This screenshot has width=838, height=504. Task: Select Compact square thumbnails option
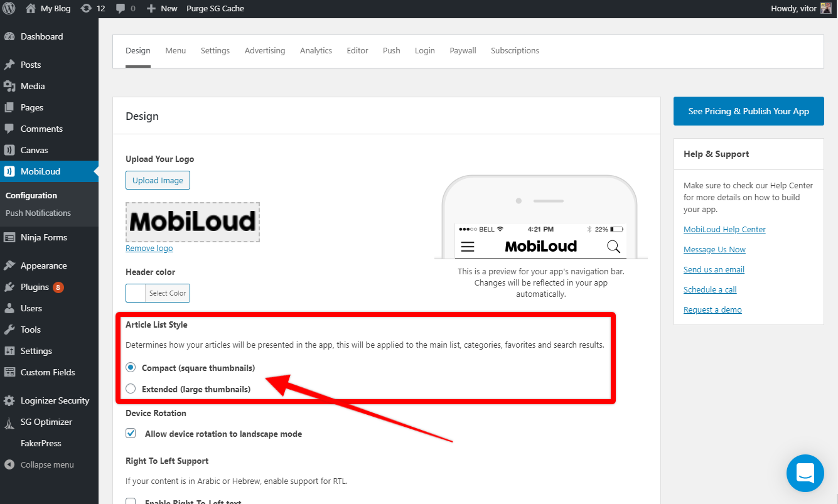tap(131, 367)
